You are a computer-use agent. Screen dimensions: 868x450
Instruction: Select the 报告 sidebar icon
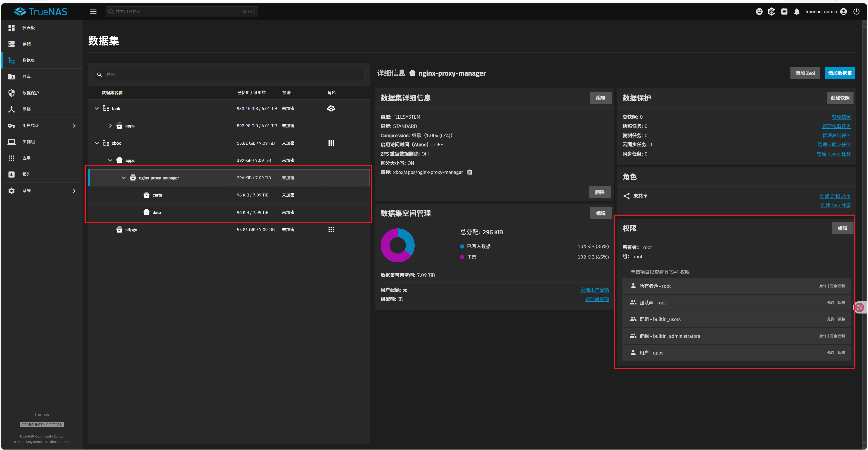12,174
